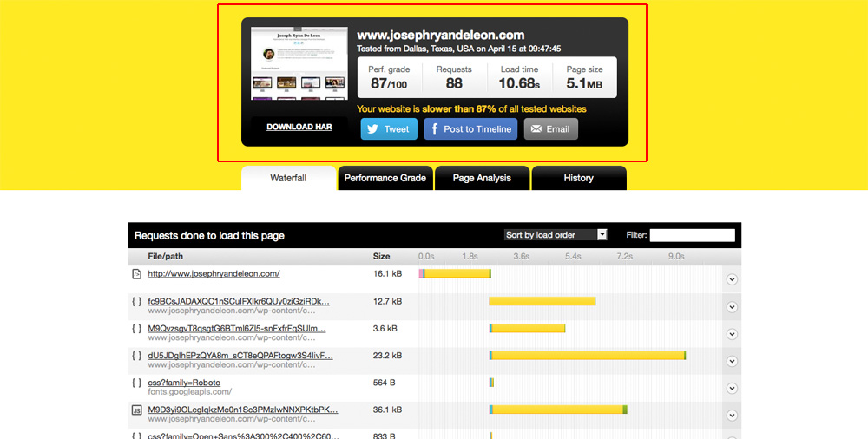Click the CSS braces icon for fc9BCsJADAXQC1n file
The width and height of the screenshot is (868, 439).
[x=136, y=302]
